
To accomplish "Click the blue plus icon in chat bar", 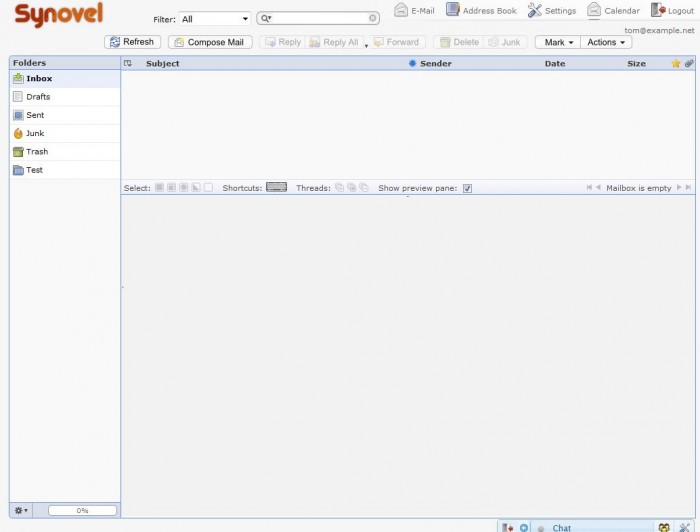I will (x=524, y=528).
